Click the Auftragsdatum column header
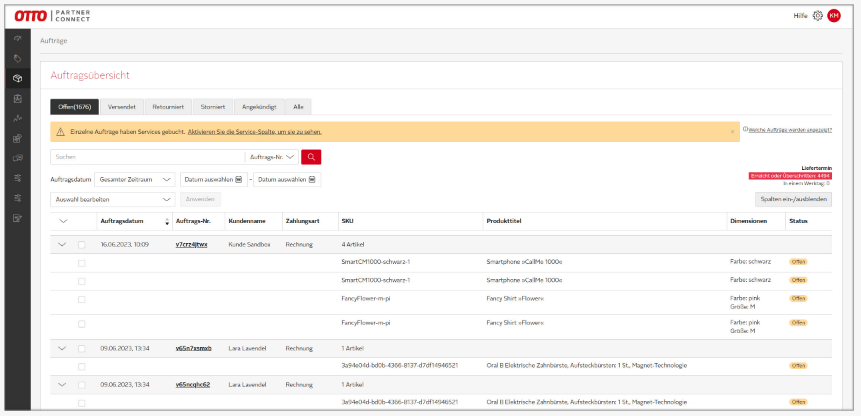Screen dimensions: 861x416 (x=122, y=221)
